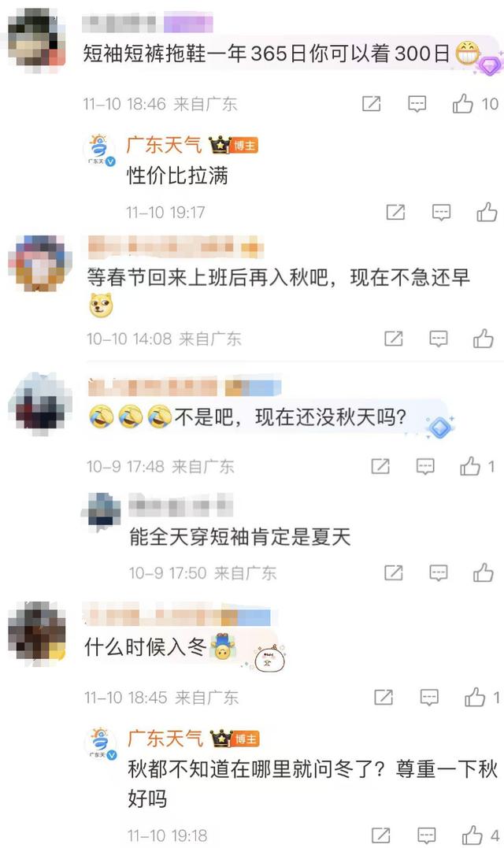Open 广东天气 name above 秋都不知道在哪里 reply

point(165,739)
